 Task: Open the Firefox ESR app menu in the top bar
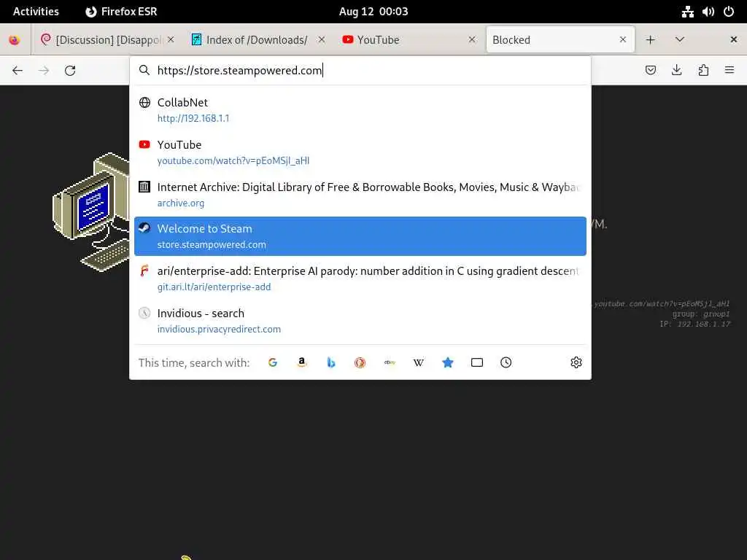[121, 12]
